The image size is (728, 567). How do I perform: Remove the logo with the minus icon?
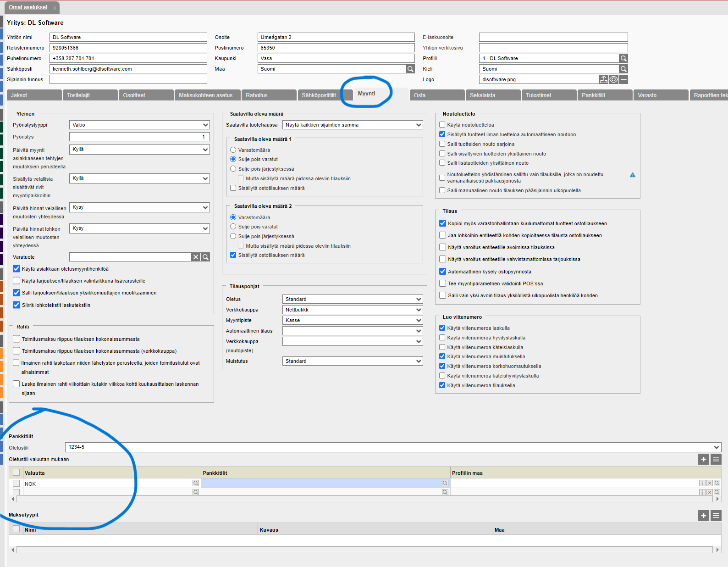click(623, 79)
